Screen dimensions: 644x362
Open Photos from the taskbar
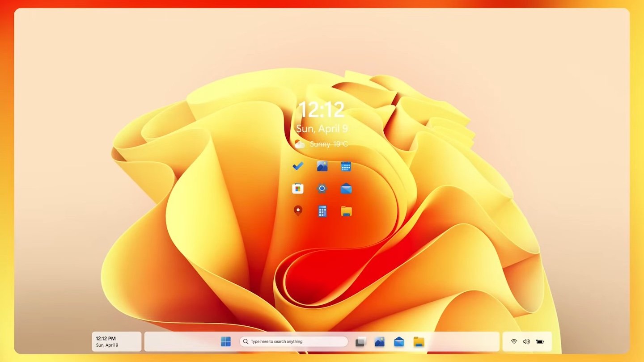tap(380, 341)
